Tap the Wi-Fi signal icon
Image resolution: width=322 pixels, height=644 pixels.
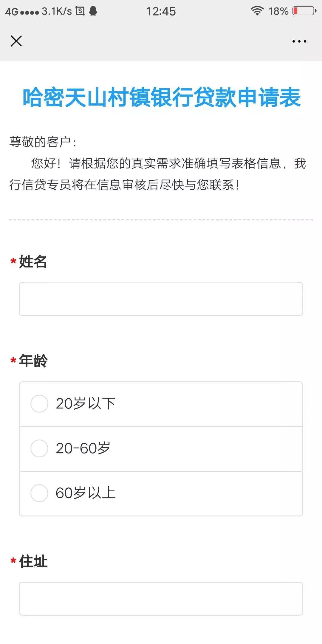[257, 11]
